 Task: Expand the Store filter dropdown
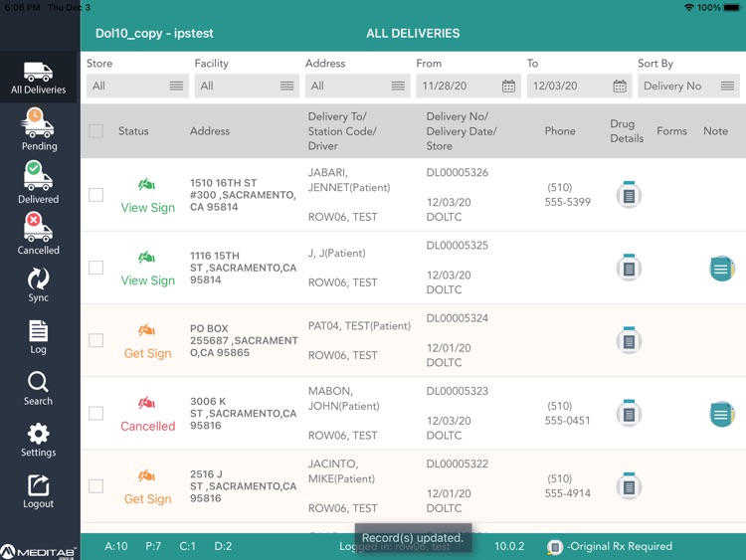(137, 86)
